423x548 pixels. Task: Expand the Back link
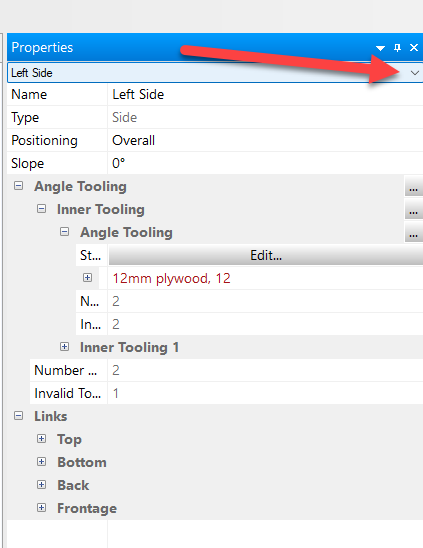click(x=42, y=485)
